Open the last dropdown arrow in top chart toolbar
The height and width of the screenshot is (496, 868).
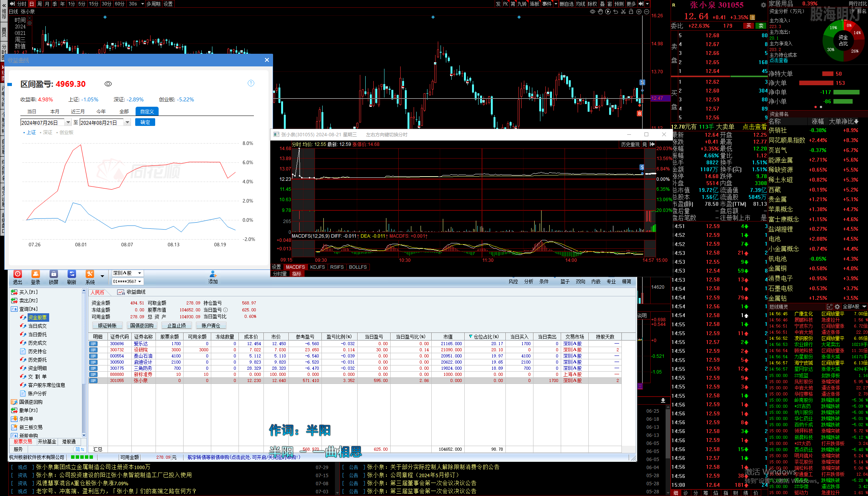click(647, 4)
